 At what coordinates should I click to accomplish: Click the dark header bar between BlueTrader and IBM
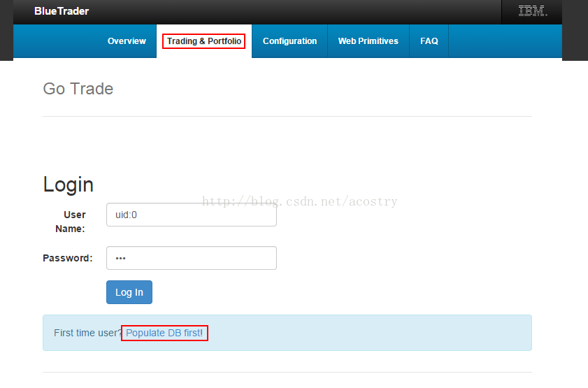click(294, 11)
